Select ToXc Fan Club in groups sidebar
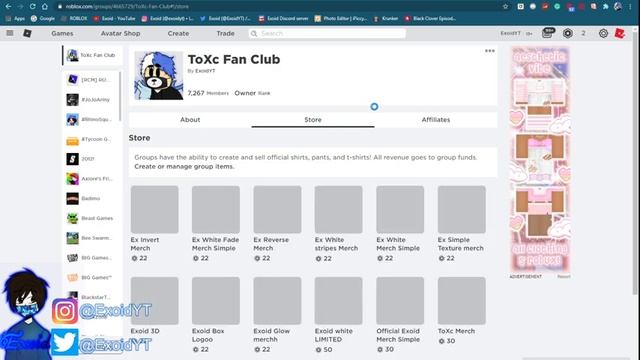Screen dimensions: 640x360 click(x=92, y=55)
